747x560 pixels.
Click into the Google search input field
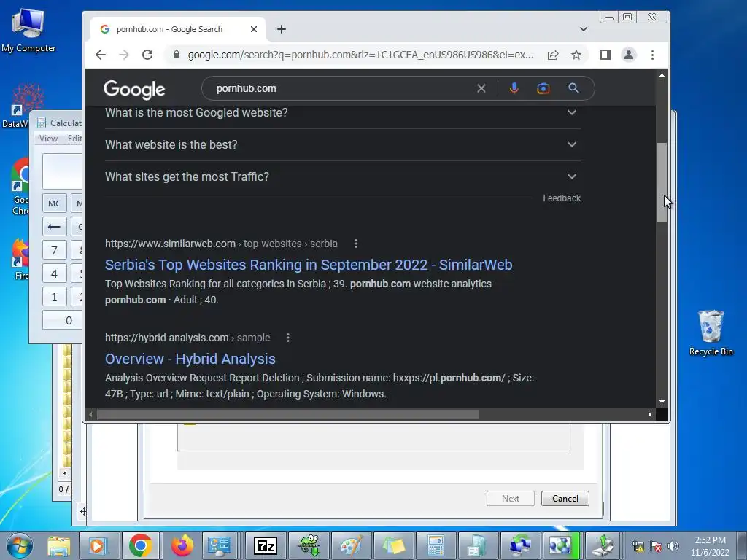[341, 88]
